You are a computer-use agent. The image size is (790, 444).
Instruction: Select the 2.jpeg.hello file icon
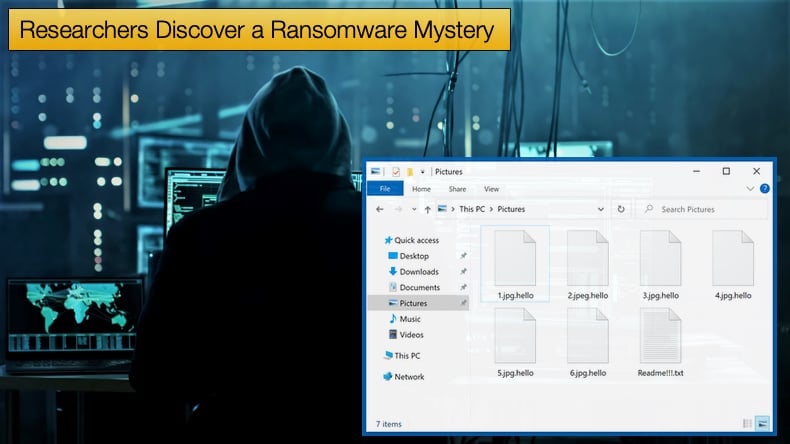click(x=587, y=258)
